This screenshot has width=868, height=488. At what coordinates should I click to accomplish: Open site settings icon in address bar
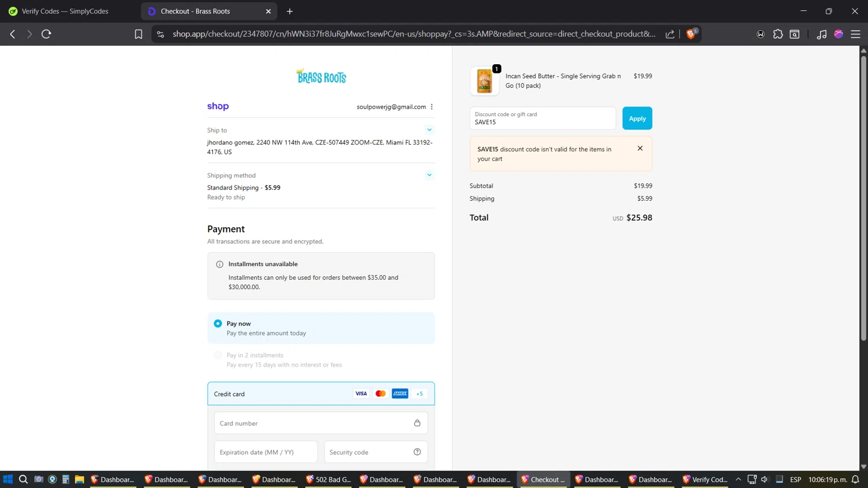coord(161,34)
